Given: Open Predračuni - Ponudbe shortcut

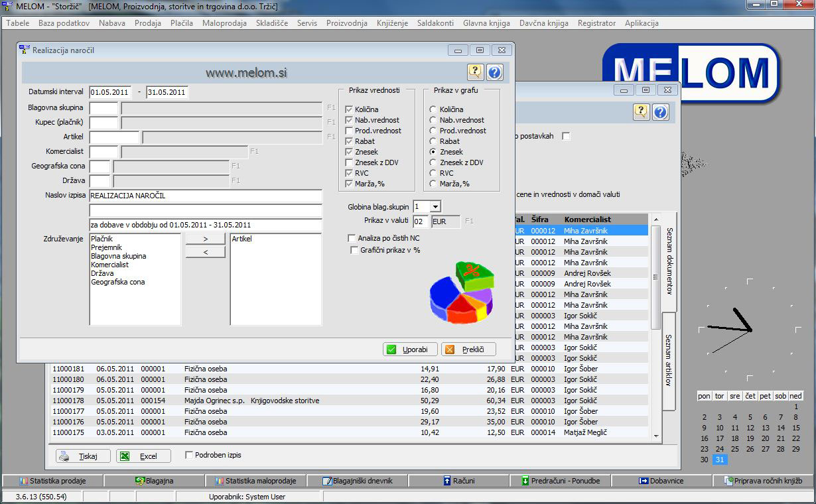Looking at the screenshot, I should pyautogui.click(x=559, y=481).
